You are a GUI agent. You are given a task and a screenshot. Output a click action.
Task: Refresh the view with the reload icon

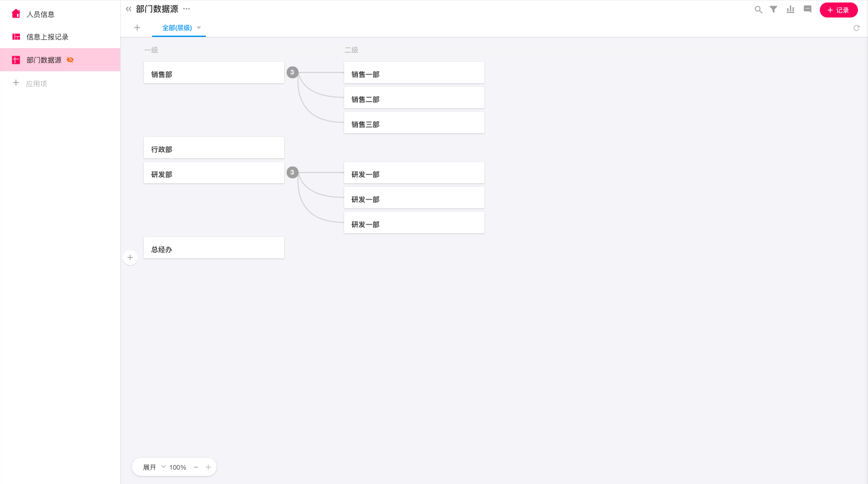pos(857,28)
